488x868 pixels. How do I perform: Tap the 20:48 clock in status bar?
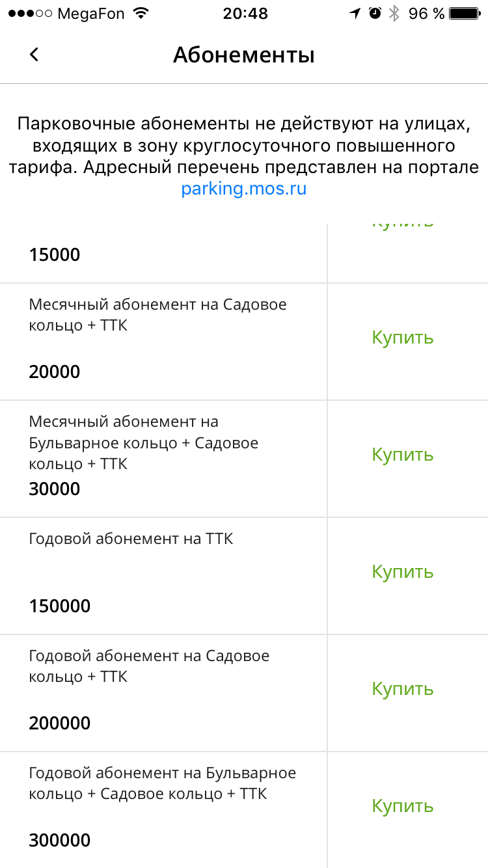point(245,14)
